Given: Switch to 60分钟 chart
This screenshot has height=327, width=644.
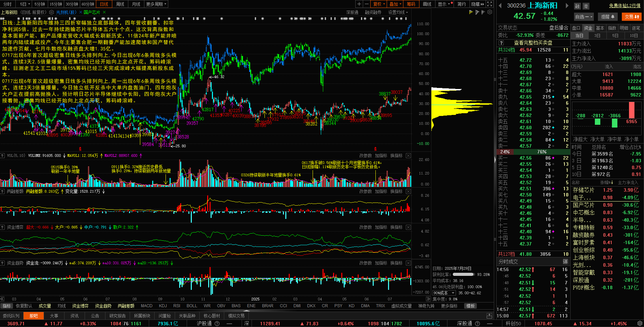Looking at the screenshot, I should coord(88,4).
